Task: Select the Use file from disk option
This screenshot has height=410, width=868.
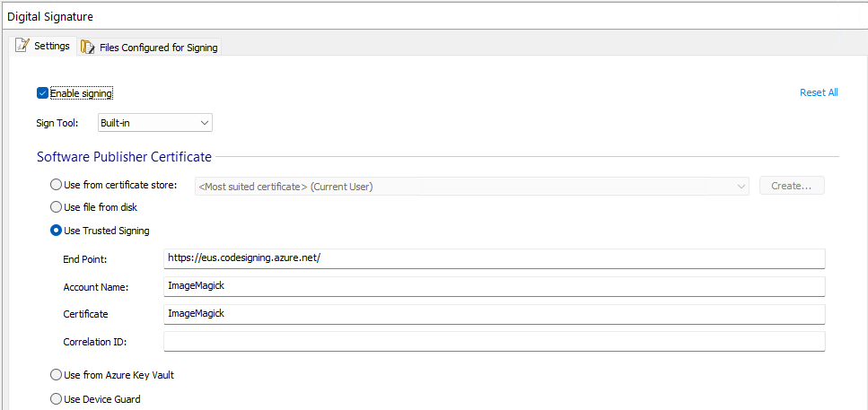Action: pos(57,207)
